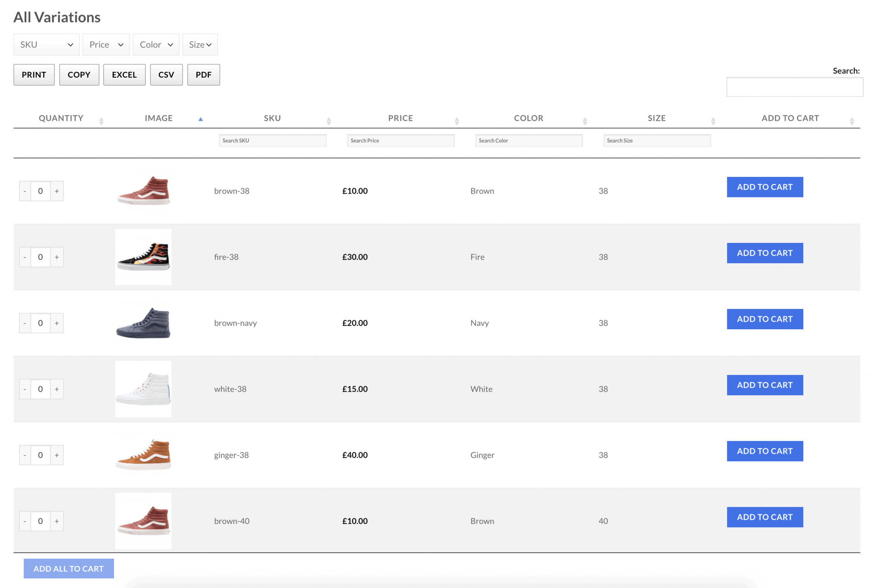Increment quantity for white-38 item
This screenshot has height=588, width=884.
point(57,389)
